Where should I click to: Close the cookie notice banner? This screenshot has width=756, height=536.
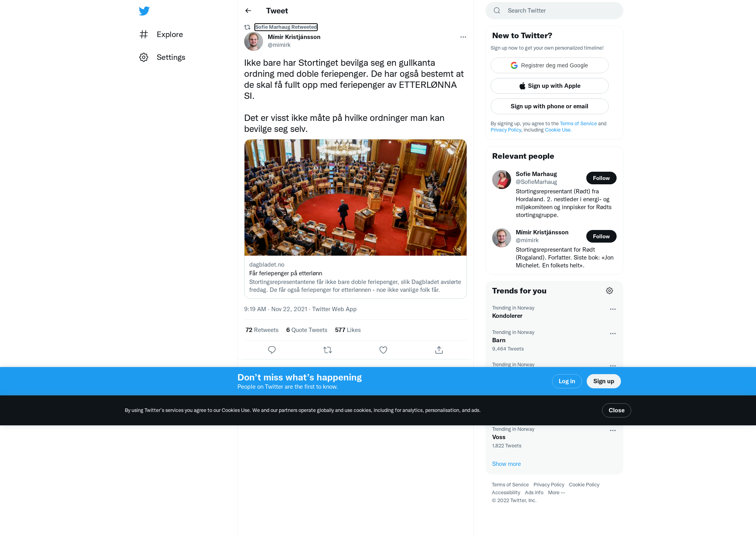617,410
